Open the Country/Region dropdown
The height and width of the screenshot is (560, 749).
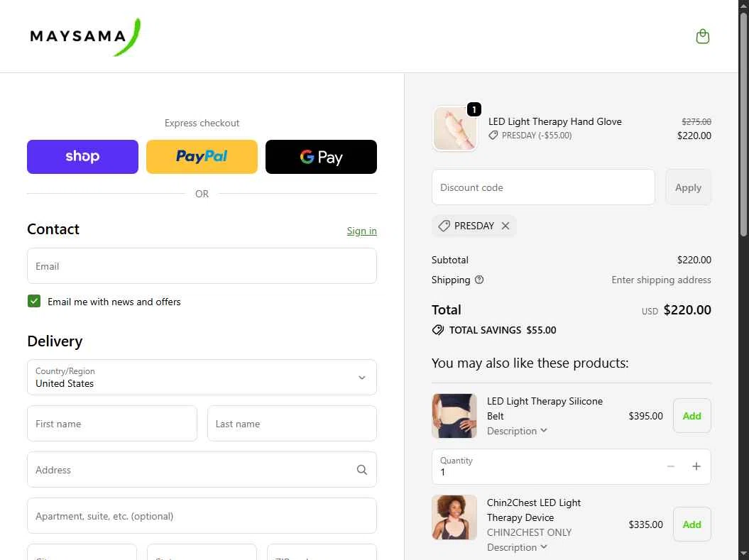[x=202, y=377]
